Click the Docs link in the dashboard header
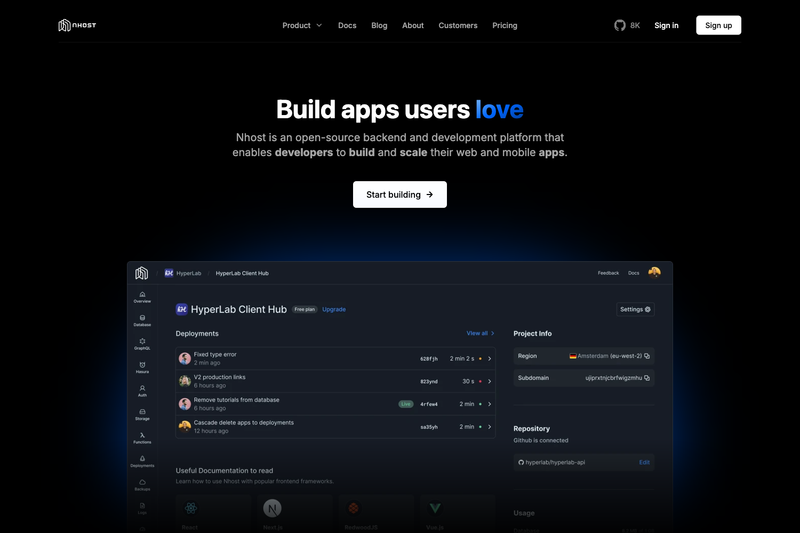Image resolution: width=800 pixels, height=533 pixels. [x=633, y=273]
